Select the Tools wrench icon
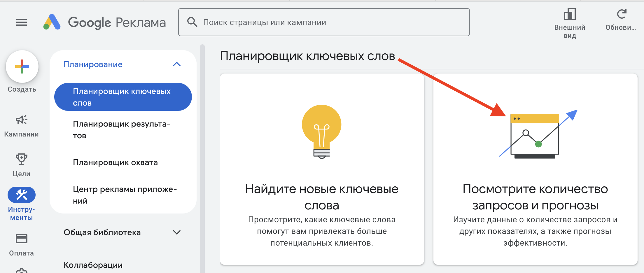The image size is (644, 273). click(22, 195)
